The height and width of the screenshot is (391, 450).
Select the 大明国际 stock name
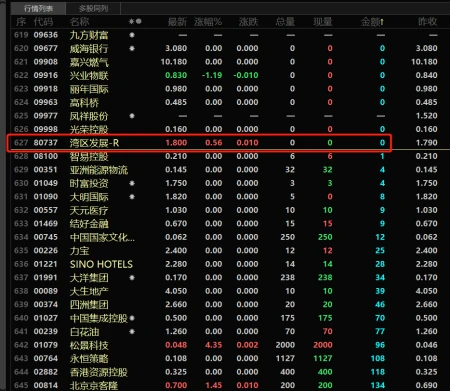[x=89, y=197]
